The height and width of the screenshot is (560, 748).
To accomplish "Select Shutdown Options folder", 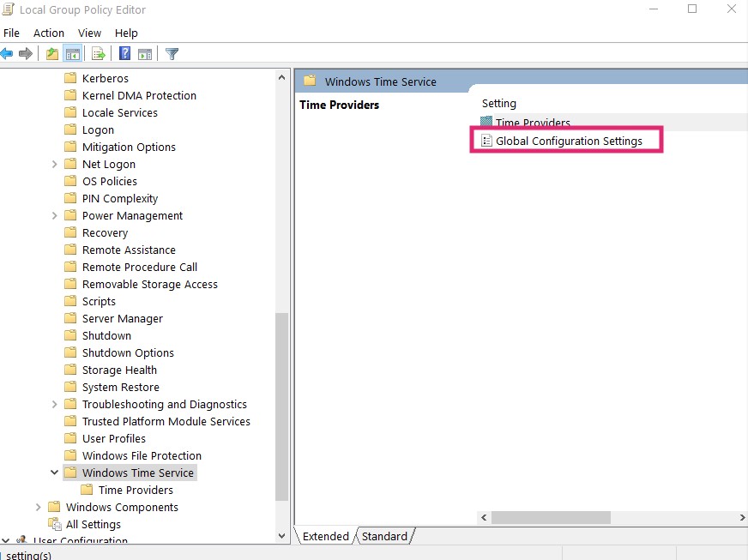I will 128,352.
